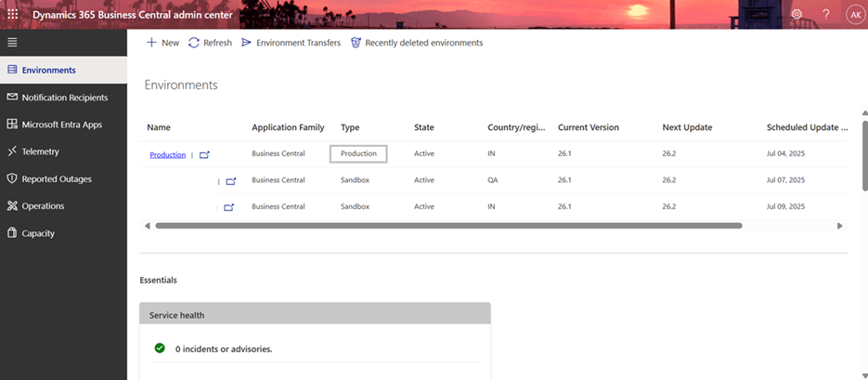The image size is (868, 380).
Task: Click the Service health card header
Action: click(x=315, y=313)
